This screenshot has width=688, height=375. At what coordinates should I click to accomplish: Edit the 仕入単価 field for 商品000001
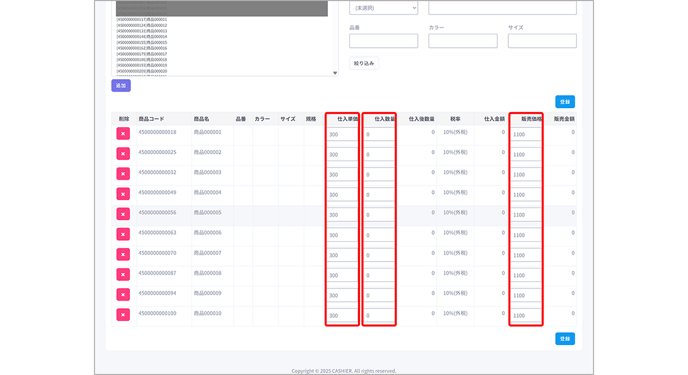point(342,134)
